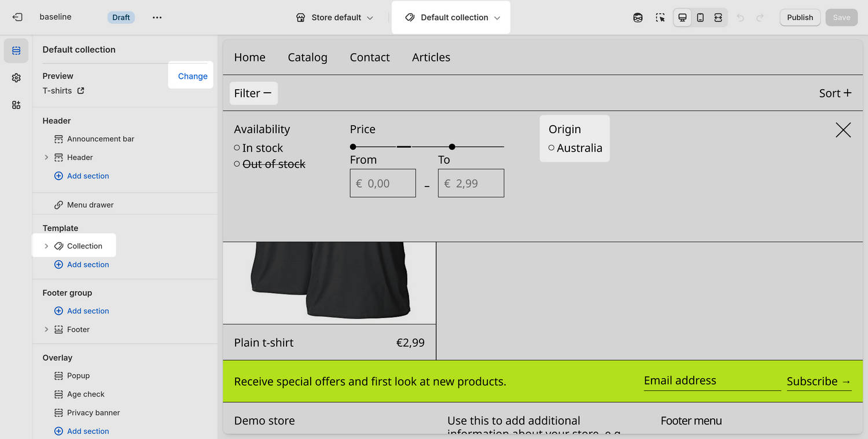Open T-shirts preview in new tab
868x439 pixels.
tap(80, 90)
